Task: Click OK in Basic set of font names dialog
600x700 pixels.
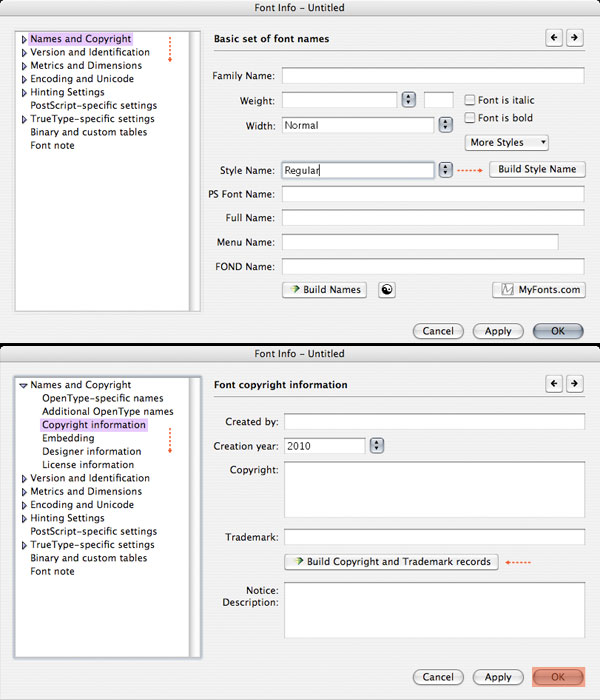Action: [x=558, y=331]
